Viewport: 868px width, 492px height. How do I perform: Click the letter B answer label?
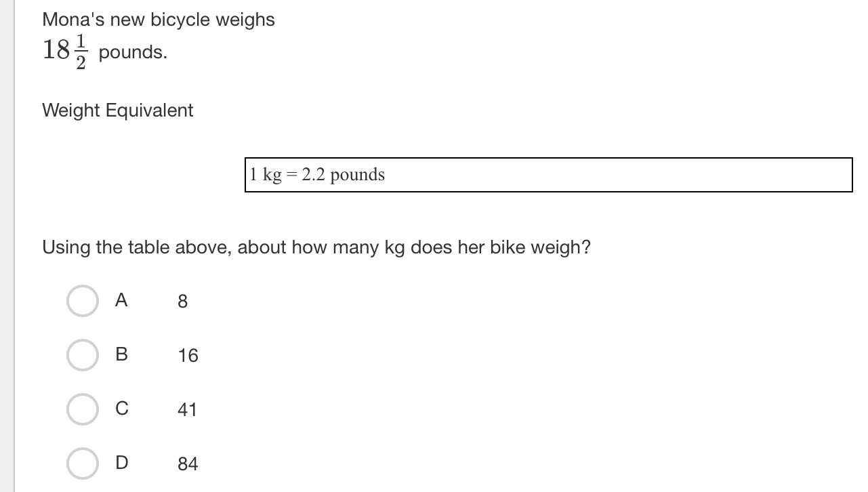click(121, 354)
